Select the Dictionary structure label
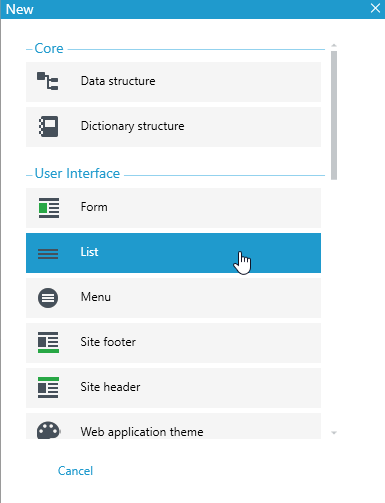Screen dimensions: 385x503 point(132,126)
